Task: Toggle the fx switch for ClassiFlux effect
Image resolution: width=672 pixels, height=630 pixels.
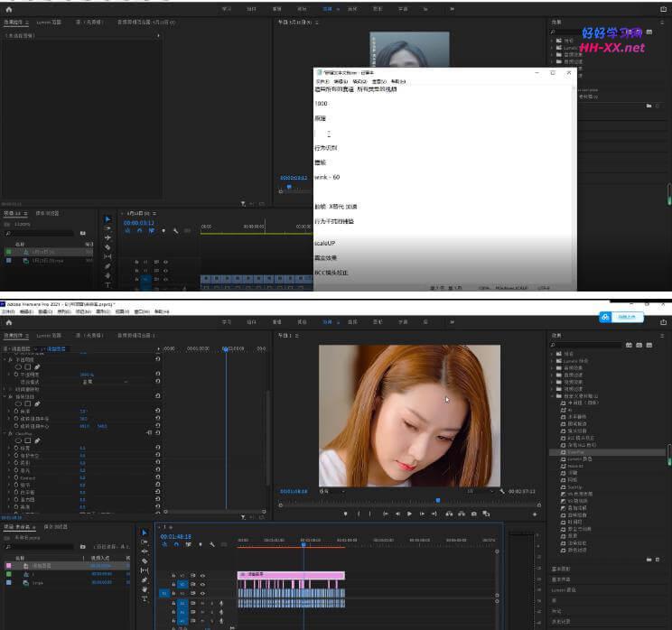Action: (10, 433)
